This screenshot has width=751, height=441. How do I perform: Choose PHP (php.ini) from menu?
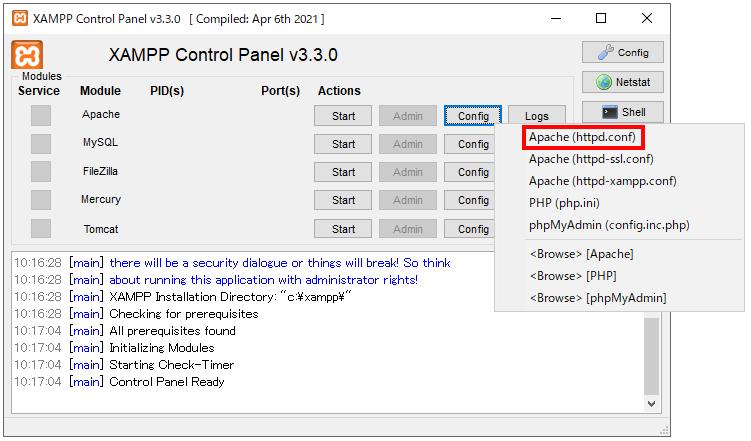pyautogui.click(x=564, y=203)
